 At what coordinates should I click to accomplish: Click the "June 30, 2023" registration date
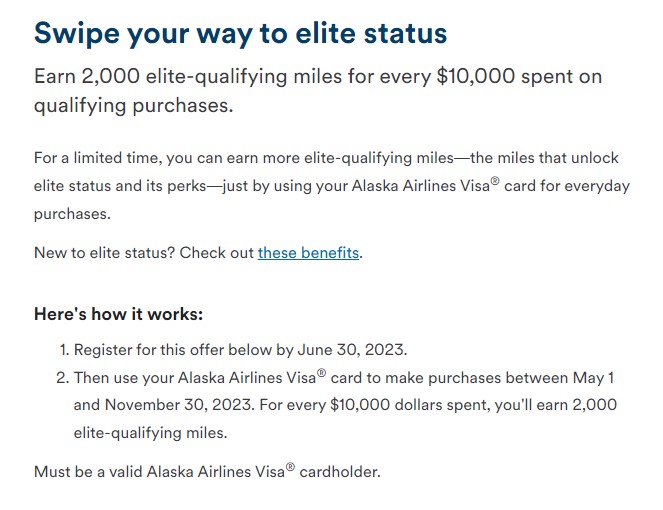[351, 350]
